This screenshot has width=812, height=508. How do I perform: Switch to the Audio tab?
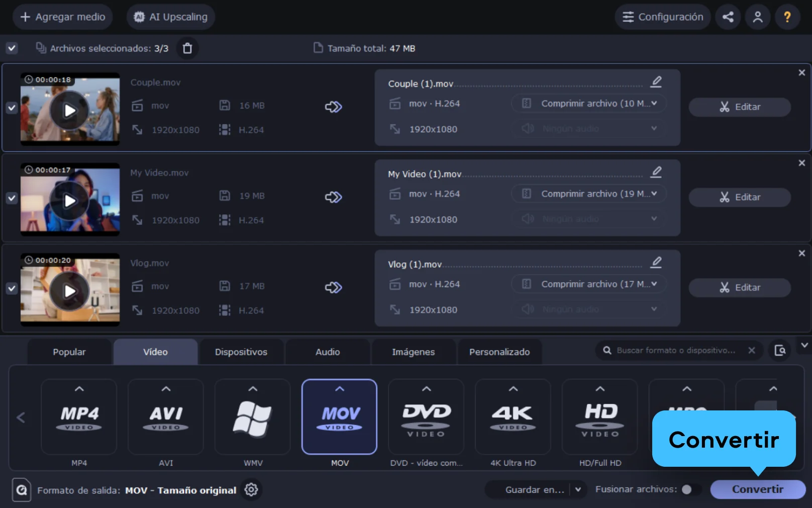click(328, 352)
